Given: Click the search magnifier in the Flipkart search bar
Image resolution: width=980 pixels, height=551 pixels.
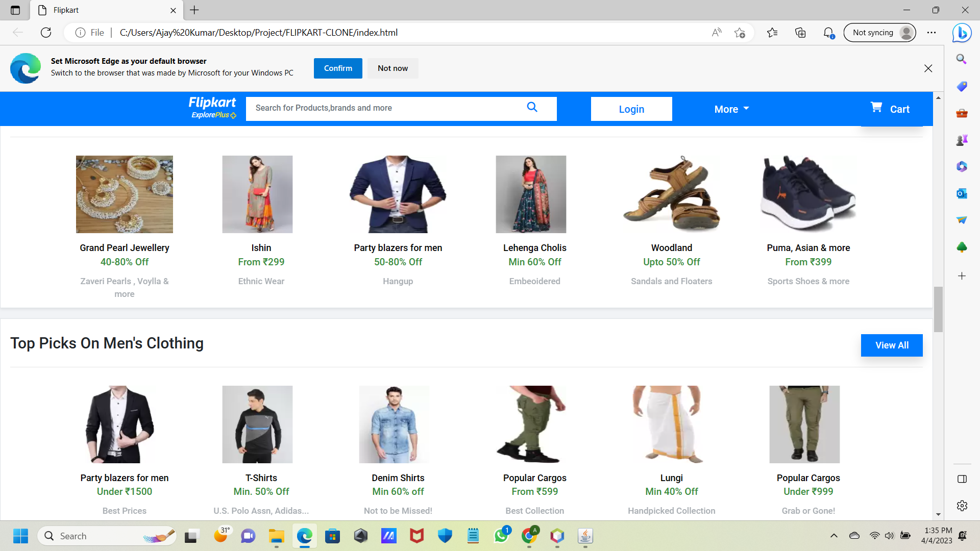Looking at the screenshot, I should (532, 108).
